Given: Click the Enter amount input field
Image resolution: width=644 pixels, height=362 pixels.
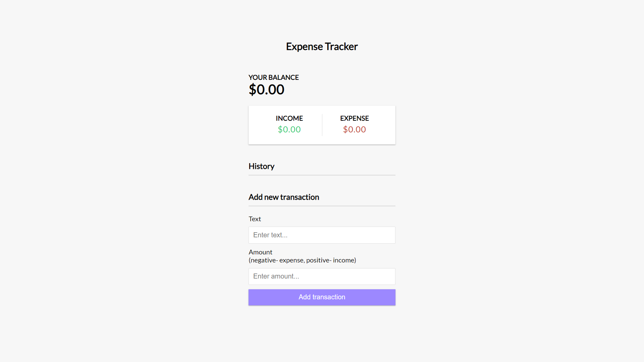Looking at the screenshot, I should click(x=322, y=277).
